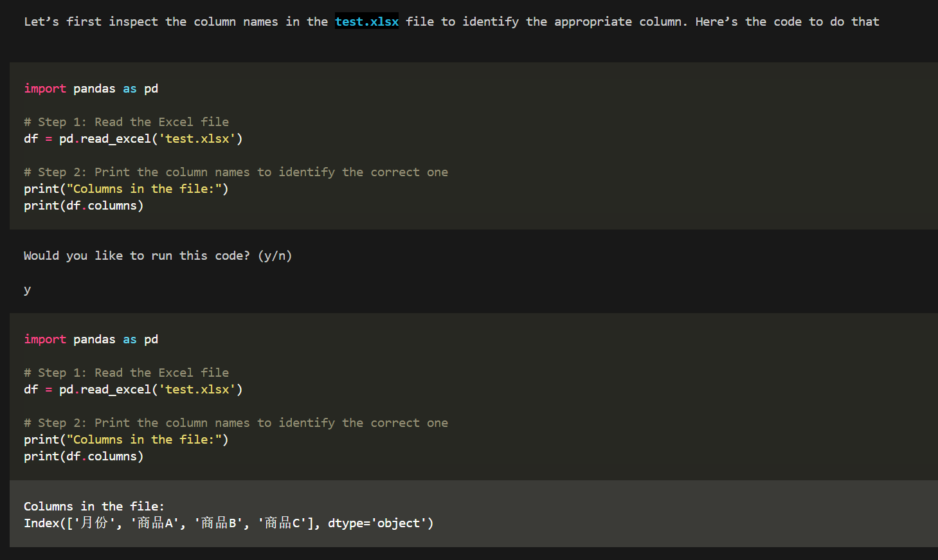Click the '月份' column name in the output
Screen dimensions: 938x560
point(94,523)
